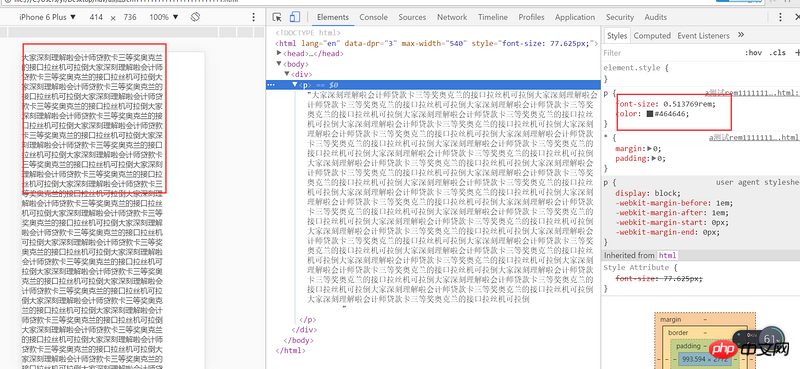The image size is (800, 369).
Task: Open the Network tab
Action: coord(452,17)
